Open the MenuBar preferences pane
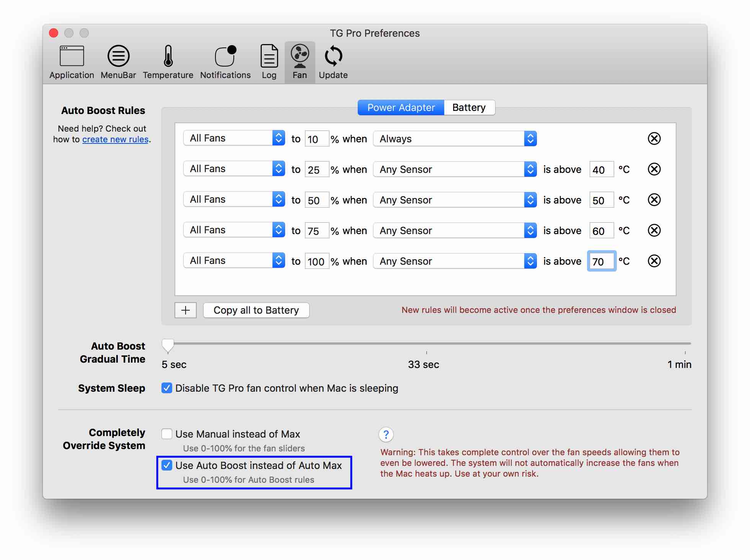 pyautogui.click(x=118, y=62)
